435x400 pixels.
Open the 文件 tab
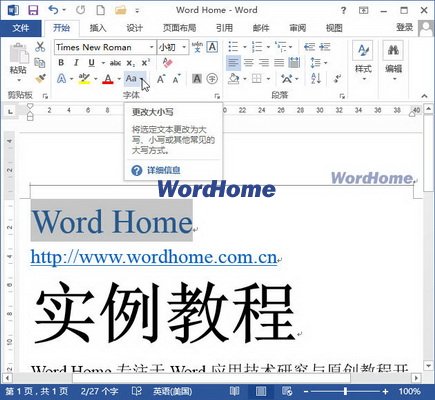[21, 28]
